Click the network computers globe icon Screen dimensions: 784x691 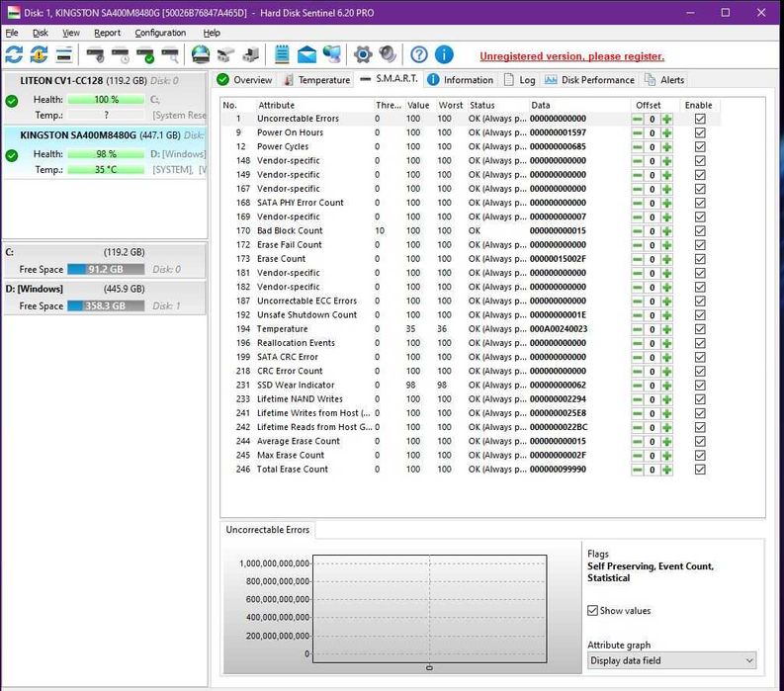[x=332, y=54]
